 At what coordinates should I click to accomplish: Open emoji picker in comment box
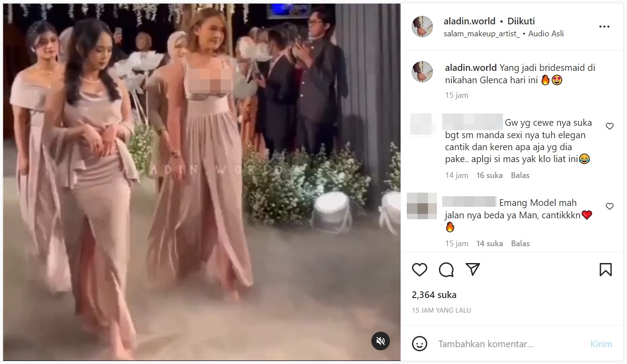click(419, 344)
